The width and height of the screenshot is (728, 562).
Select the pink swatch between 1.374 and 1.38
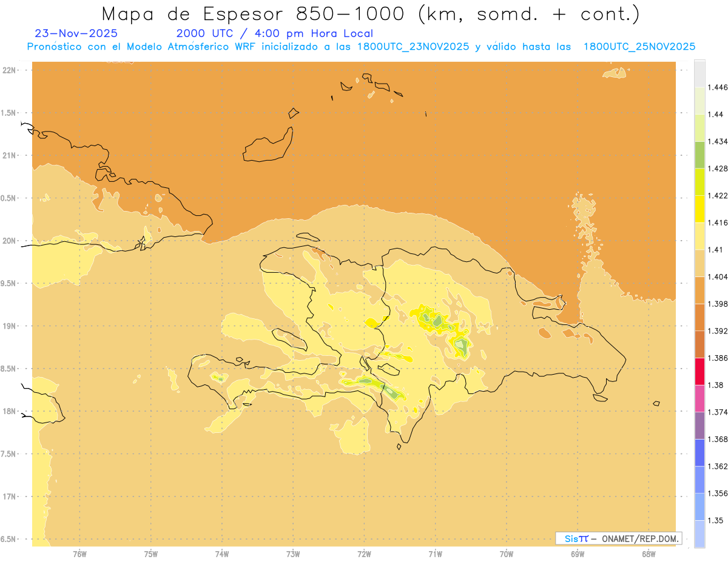pyautogui.click(x=699, y=398)
